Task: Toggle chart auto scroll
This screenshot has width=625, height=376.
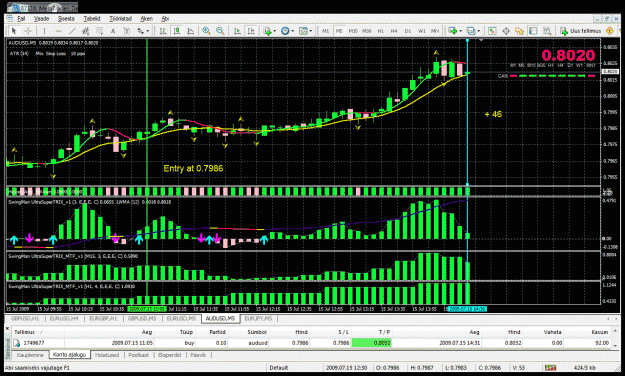Action: pos(237,31)
